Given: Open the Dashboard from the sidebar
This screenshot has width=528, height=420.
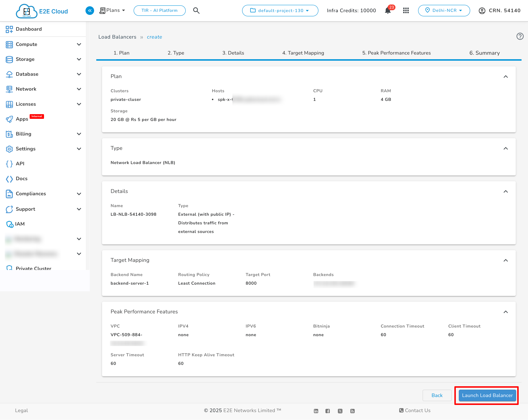Looking at the screenshot, I should pyautogui.click(x=28, y=29).
